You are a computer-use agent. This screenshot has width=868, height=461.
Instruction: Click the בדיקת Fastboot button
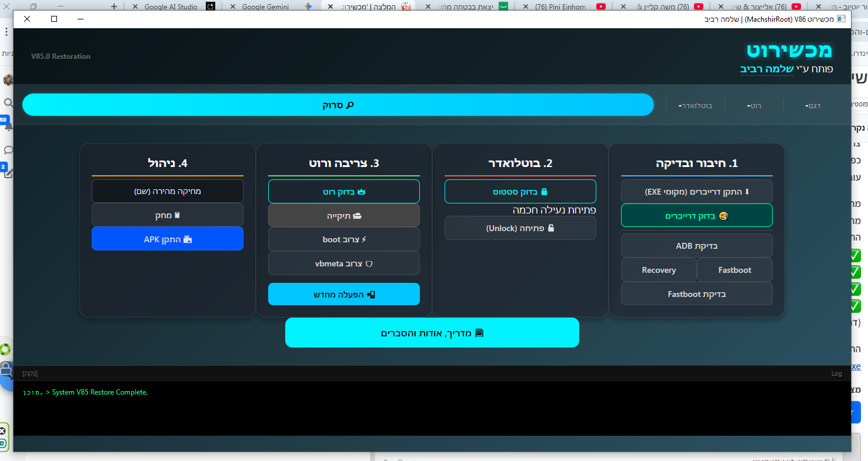pyautogui.click(x=696, y=294)
